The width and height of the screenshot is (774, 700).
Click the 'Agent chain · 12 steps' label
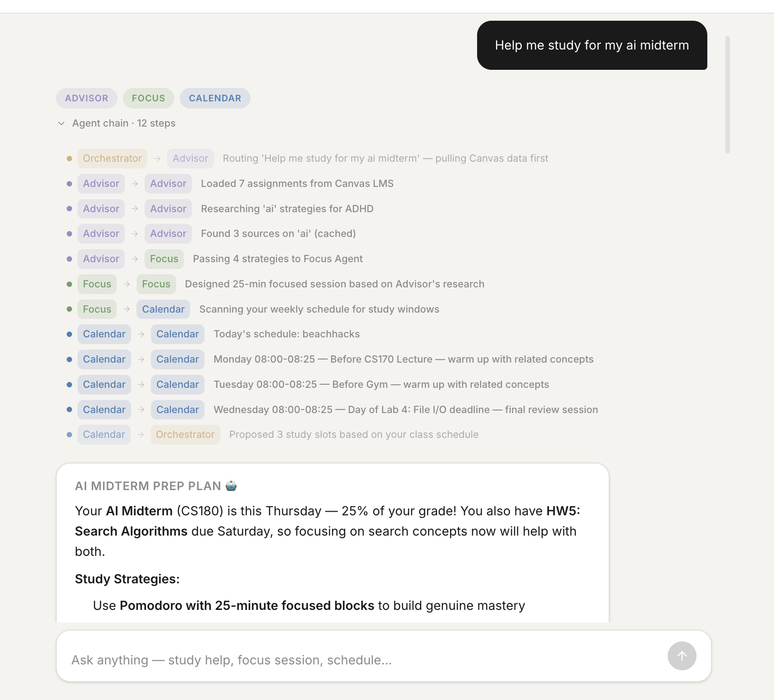point(123,123)
